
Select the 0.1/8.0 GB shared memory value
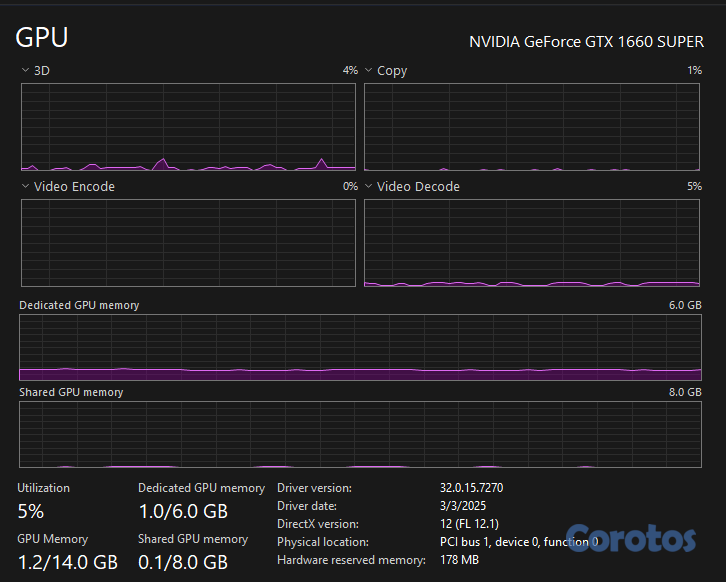pyautogui.click(x=183, y=562)
